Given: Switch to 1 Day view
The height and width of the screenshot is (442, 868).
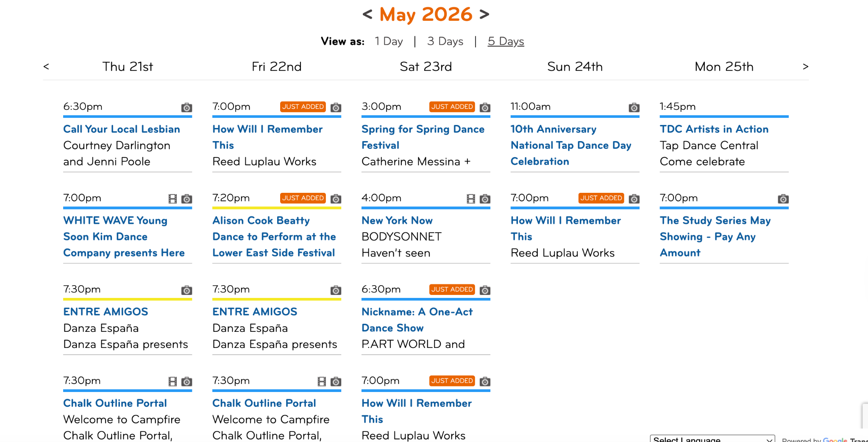Looking at the screenshot, I should pyautogui.click(x=389, y=41).
